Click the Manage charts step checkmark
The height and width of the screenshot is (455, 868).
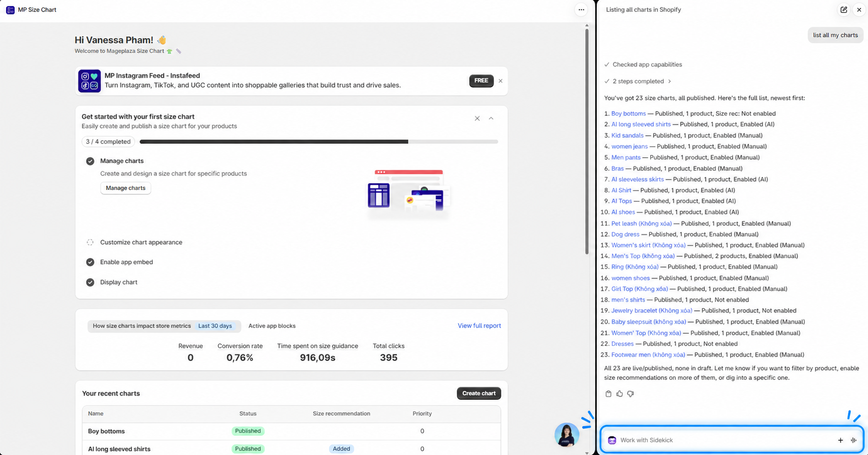click(90, 161)
